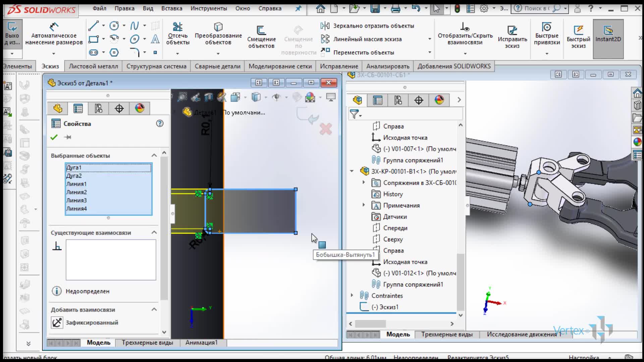The height and width of the screenshot is (362, 644).
Task: Expand Примечания tree node
Action: 364,205
